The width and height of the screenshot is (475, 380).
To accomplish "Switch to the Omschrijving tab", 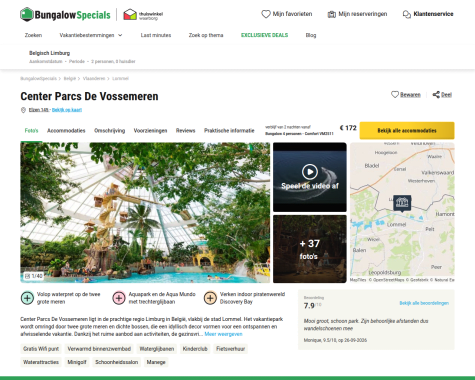I will 109,131.
